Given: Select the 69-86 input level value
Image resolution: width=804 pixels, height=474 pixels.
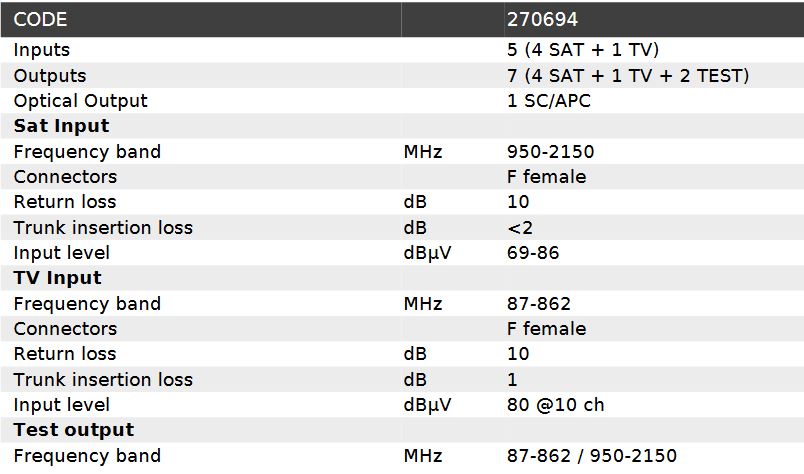Looking at the screenshot, I should point(533,253).
